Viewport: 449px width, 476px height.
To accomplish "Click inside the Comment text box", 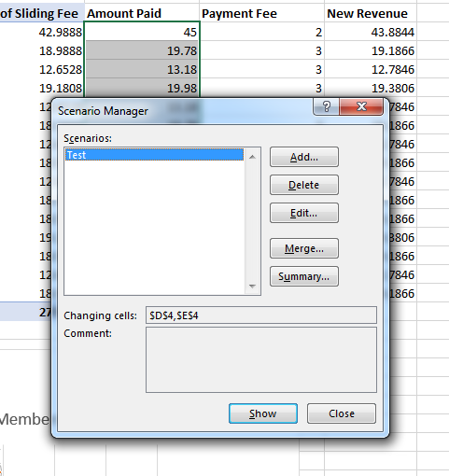I will click(x=261, y=360).
